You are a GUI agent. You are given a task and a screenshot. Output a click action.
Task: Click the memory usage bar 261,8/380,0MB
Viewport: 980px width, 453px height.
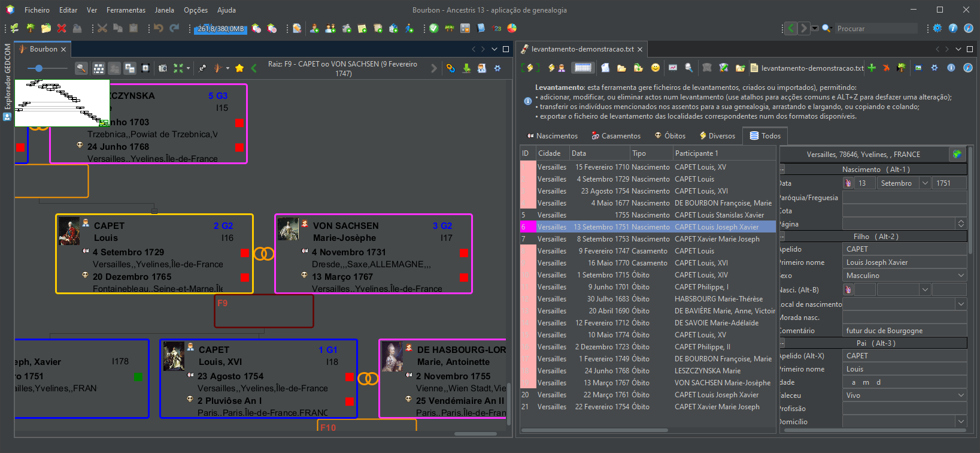click(x=220, y=29)
